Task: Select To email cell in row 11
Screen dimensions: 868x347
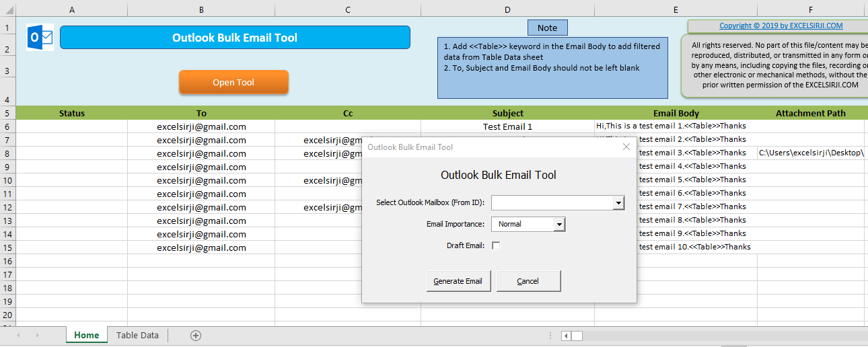Action: [x=201, y=194]
